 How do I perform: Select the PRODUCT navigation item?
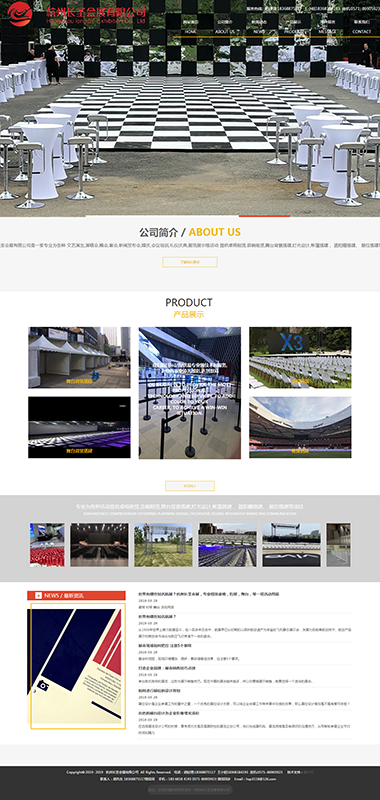(x=293, y=31)
